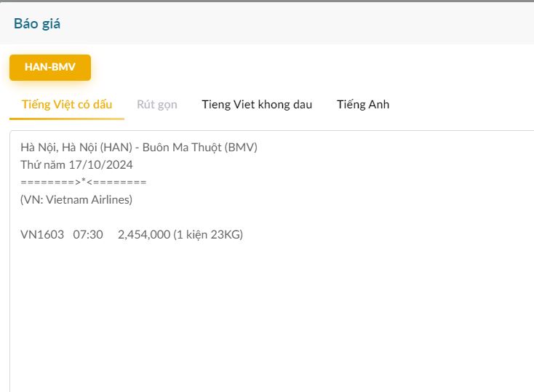Switch to the Tiếng Việt có dấu tab
The height and width of the screenshot is (392, 534).
[x=67, y=104]
